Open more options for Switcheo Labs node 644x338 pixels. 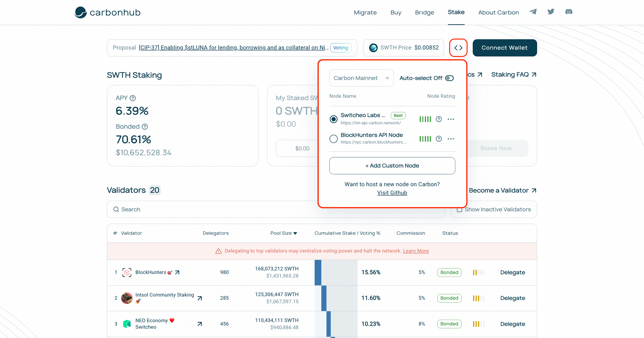coord(451,119)
